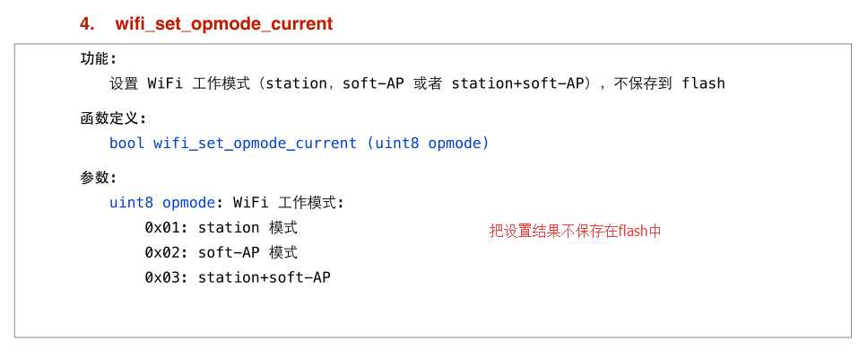The height and width of the screenshot is (351, 868).
Task: Click the 0x01 value
Action: tap(162, 228)
